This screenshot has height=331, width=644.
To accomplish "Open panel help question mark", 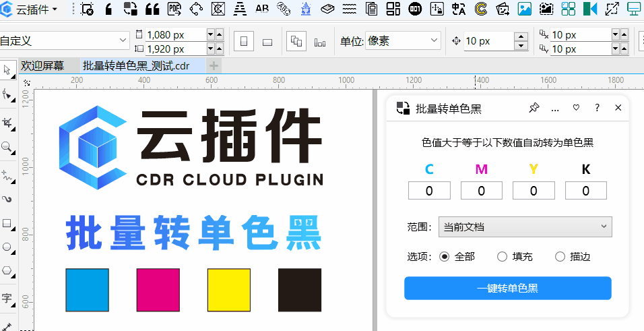I will pyautogui.click(x=597, y=108).
